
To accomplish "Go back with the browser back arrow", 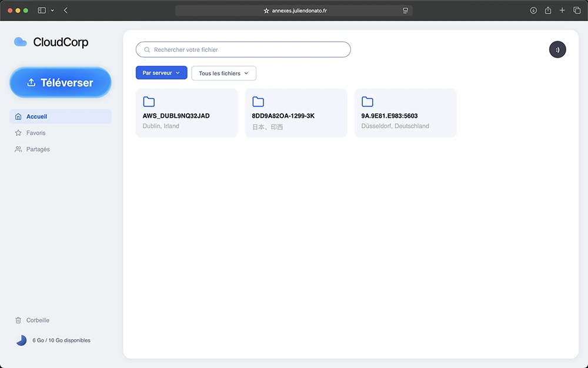I will pyautogui.click(x=65, y=11).
